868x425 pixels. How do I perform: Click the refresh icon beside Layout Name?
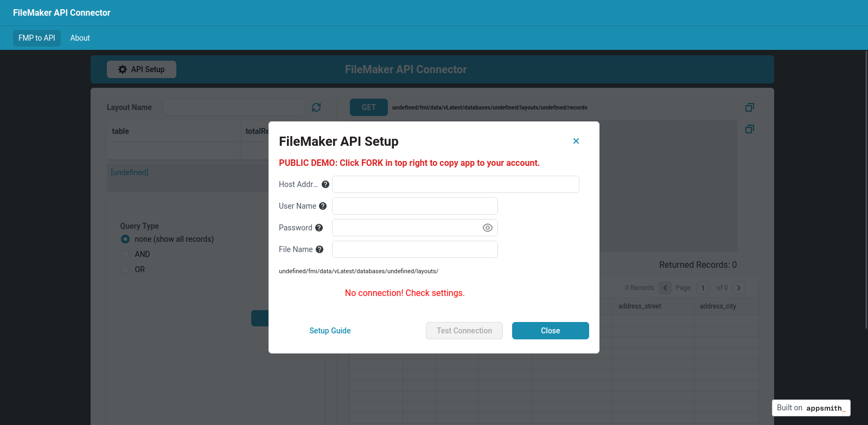[316, 107]
